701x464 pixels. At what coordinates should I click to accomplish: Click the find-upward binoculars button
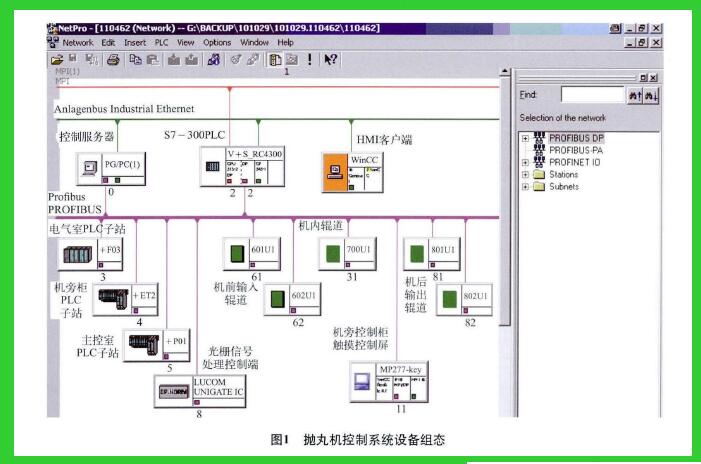pyautogui.click(x=635, y=95)
